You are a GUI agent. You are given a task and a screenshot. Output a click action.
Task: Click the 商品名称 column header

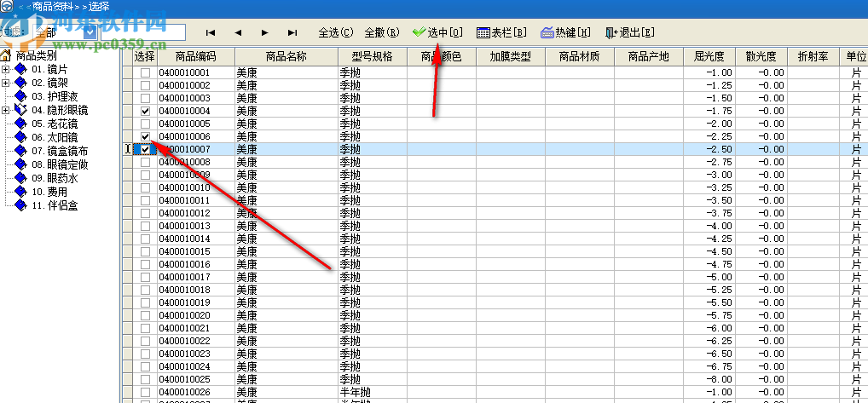pos(286,56)
